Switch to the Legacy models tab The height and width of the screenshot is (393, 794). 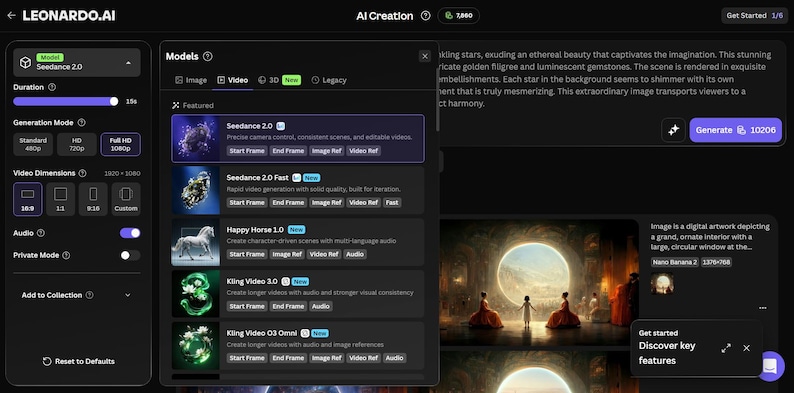(329, 80)
